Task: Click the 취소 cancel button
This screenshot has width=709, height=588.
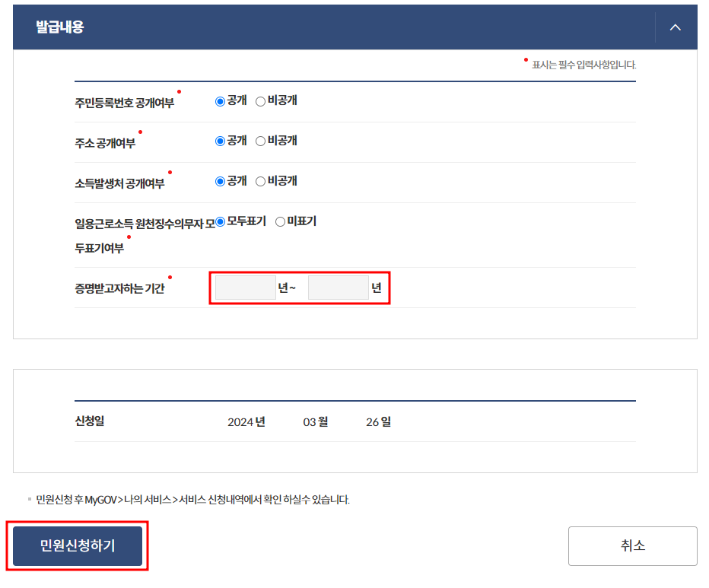Action: [632, 545]
